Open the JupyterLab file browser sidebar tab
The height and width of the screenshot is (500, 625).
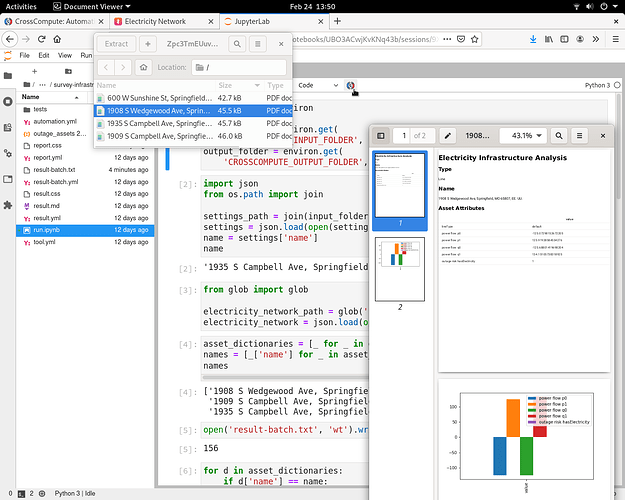click(x=8, y=75)
